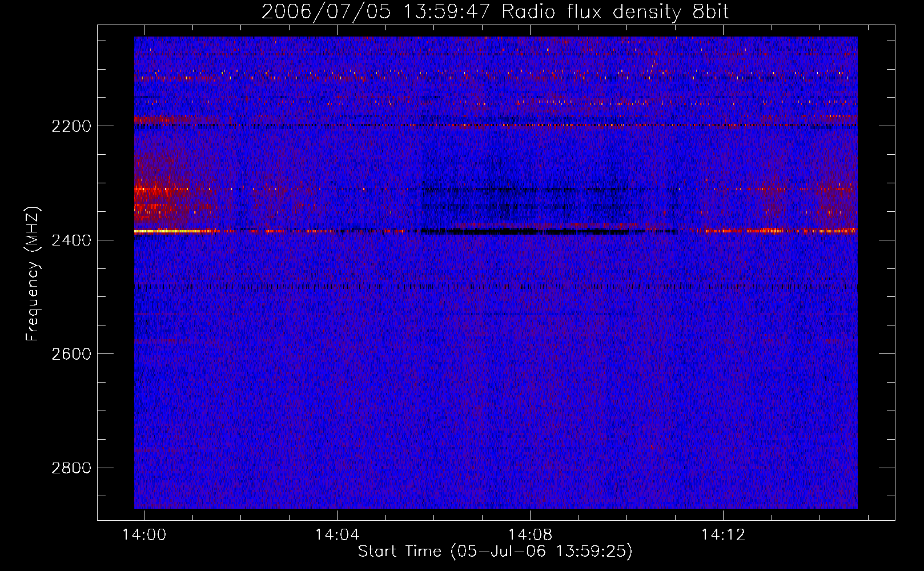Click the dark absorption band near 2400 MHz at 14:08
The height and width of the screenshot is (571, 924).
pyautogui.click(x=525, y=232)
